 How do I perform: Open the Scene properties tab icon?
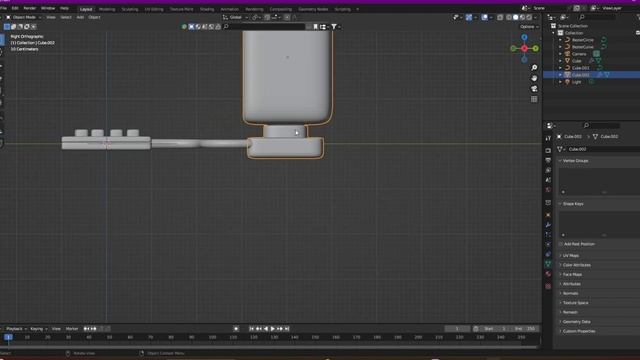[x=548, y=180]
